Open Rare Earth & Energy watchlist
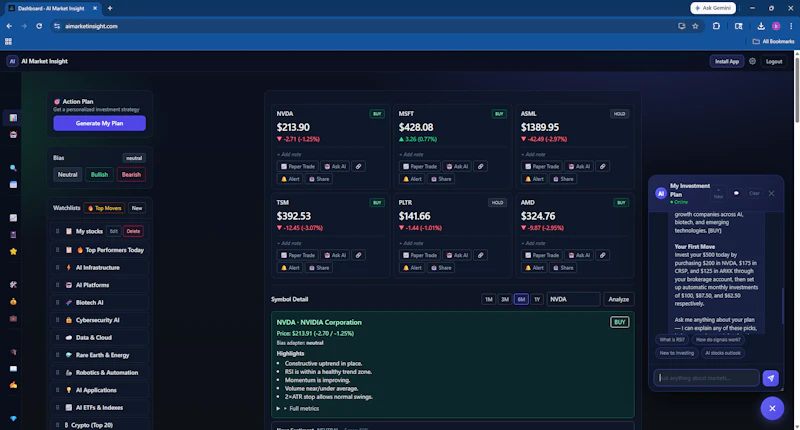800x430 pixels. (99, 355)
